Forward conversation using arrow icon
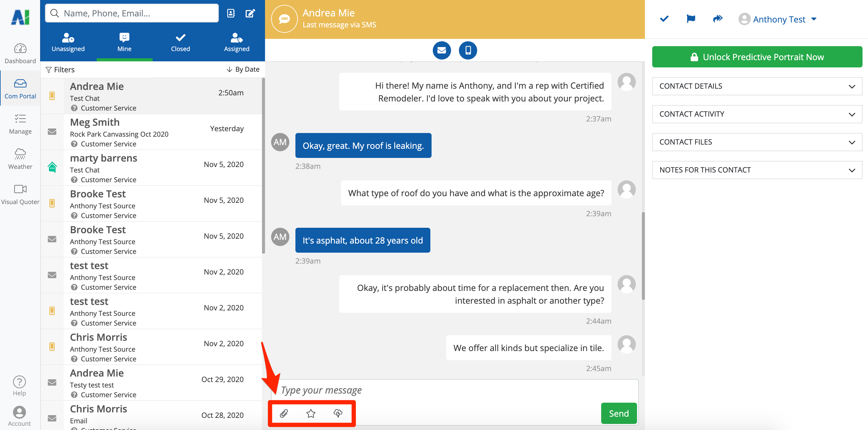868x430 pixels. [x=718, y=19]
